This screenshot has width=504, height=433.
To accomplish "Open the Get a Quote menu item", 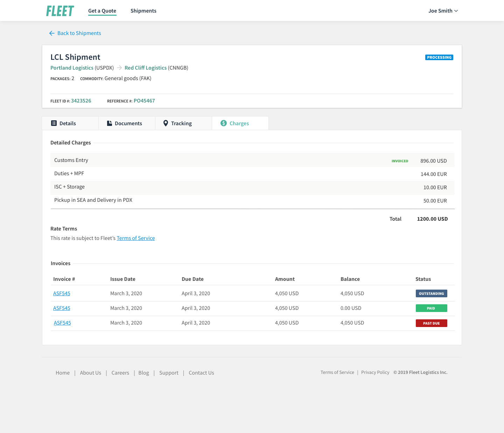I will pos(102,11).
